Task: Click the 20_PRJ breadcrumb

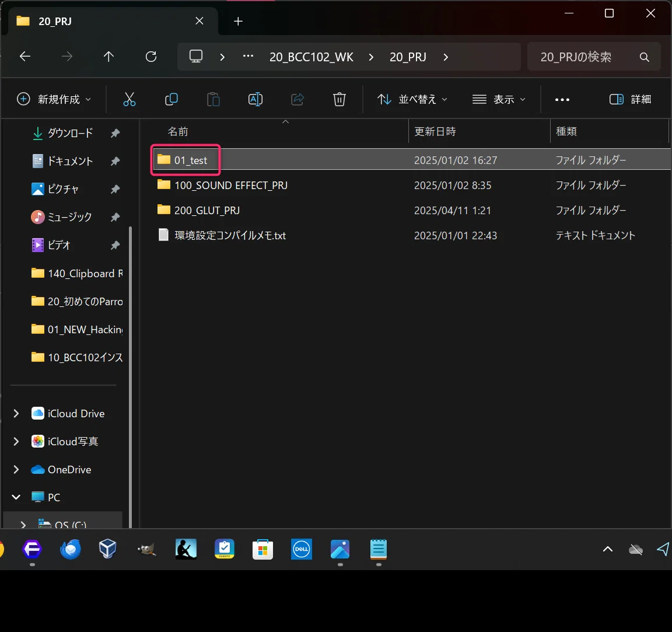Action: (x=408, y=57)
